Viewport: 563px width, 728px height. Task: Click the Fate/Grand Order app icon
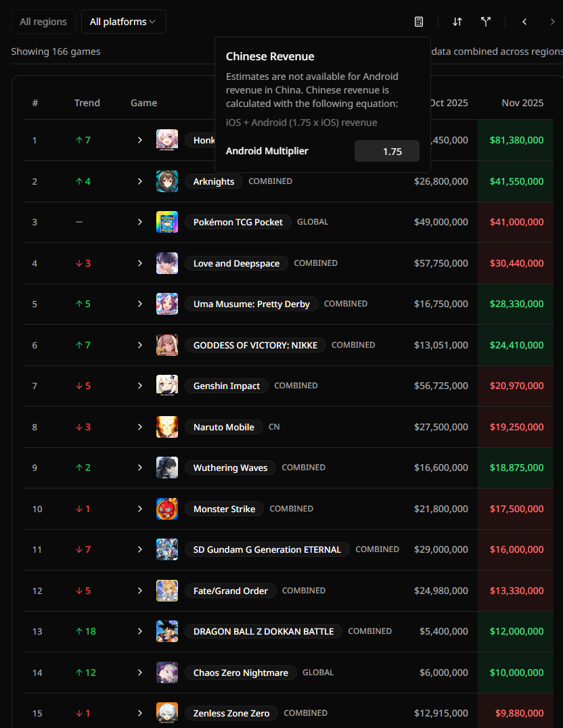click(x=167, y=591)
